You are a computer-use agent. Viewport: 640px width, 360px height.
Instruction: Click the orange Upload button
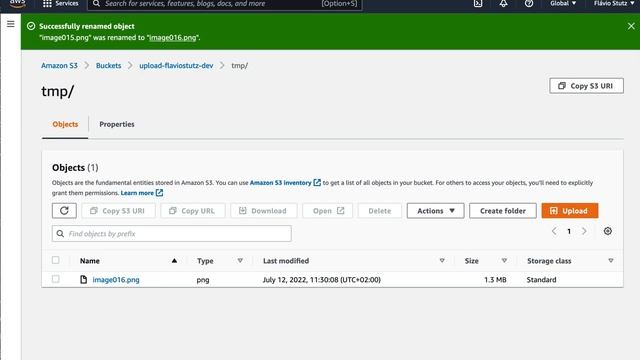[x=570, y=211]
